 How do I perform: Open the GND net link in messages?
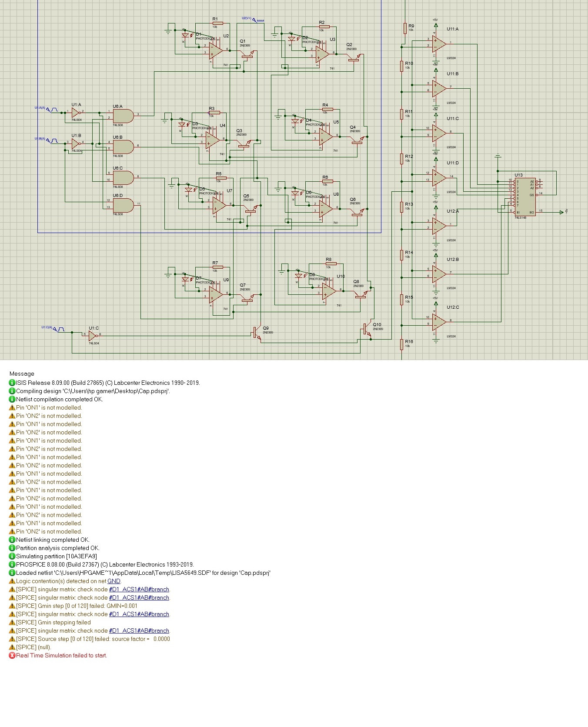pyautogui.click(x=114, y=581)
